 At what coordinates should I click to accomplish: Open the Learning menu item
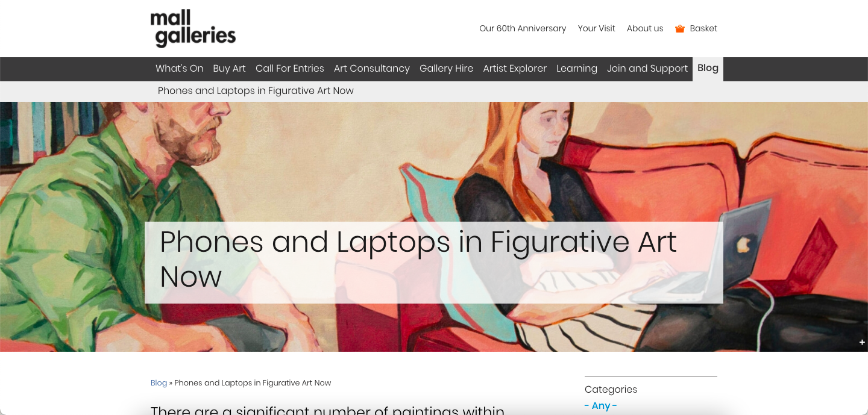click(x=577, y=69)
